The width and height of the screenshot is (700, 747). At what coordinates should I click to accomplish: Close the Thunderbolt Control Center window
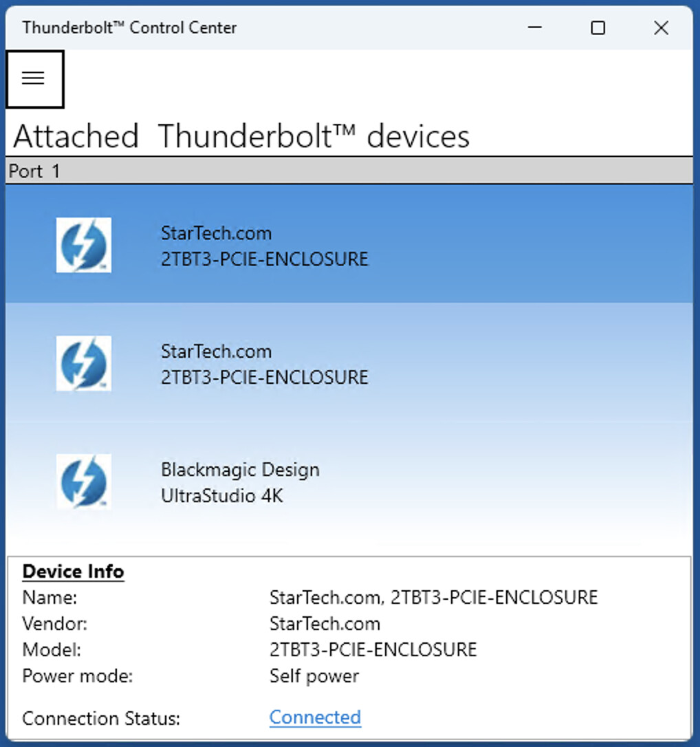(x=661, y=28)
